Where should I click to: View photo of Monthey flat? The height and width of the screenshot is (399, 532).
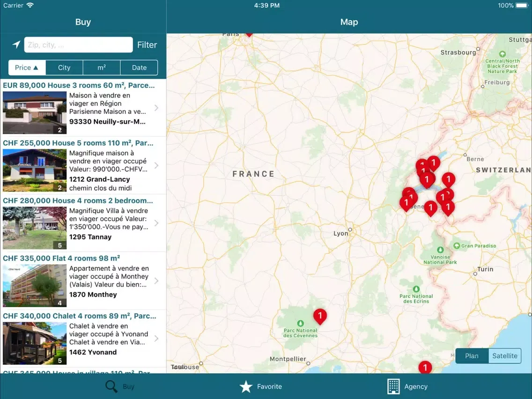pyautogui.click(x=35, y=286)
